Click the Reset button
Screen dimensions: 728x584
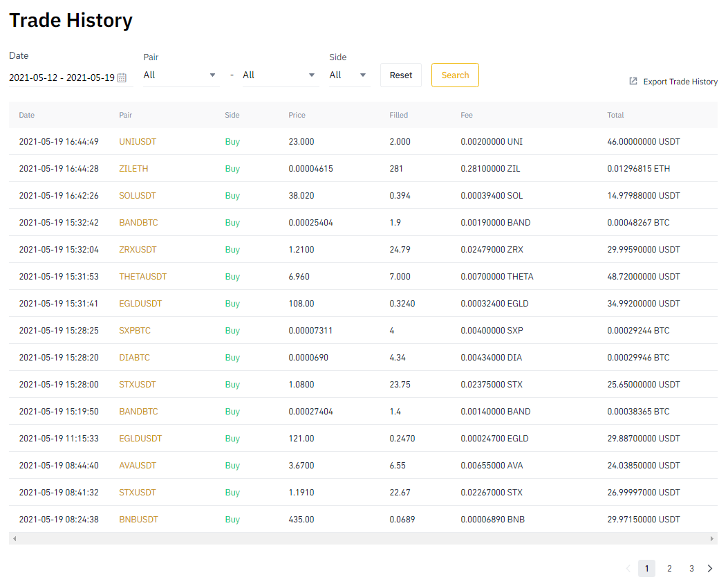pos(401,75)
